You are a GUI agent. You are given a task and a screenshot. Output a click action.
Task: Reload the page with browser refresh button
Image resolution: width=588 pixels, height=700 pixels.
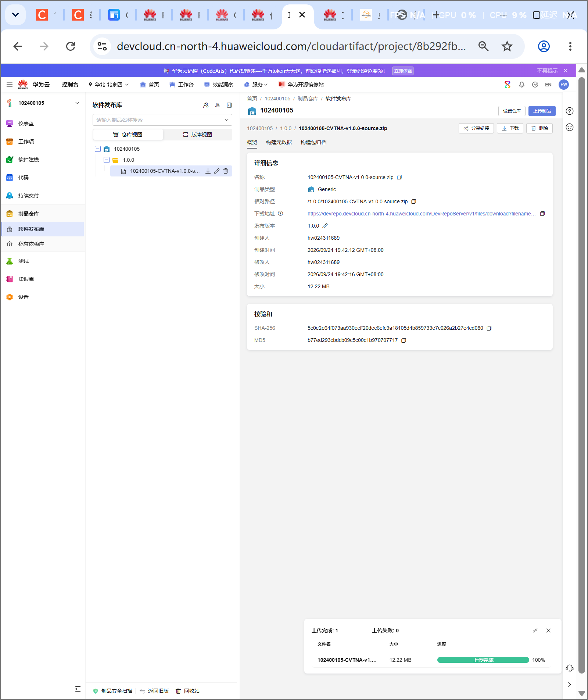point(71,46)
